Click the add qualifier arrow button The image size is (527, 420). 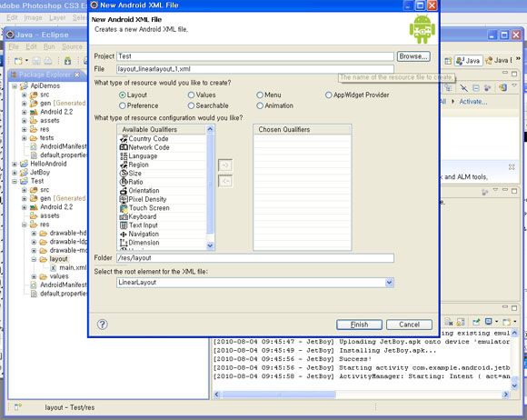pyautogui.click(x=225, y=165)
